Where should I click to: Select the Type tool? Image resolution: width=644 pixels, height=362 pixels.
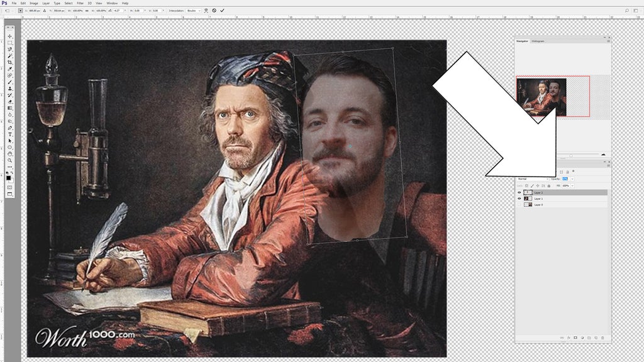click(x=10, y=134)
